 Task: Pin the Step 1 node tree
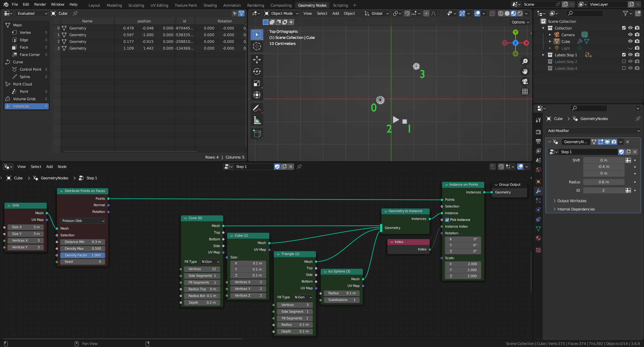click(299, 167)
